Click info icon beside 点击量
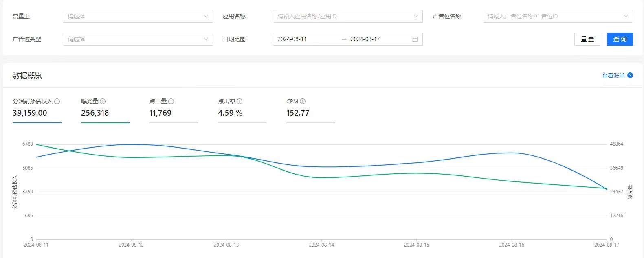The width and height of the screenshot is (644, 258). pos(171,101)
